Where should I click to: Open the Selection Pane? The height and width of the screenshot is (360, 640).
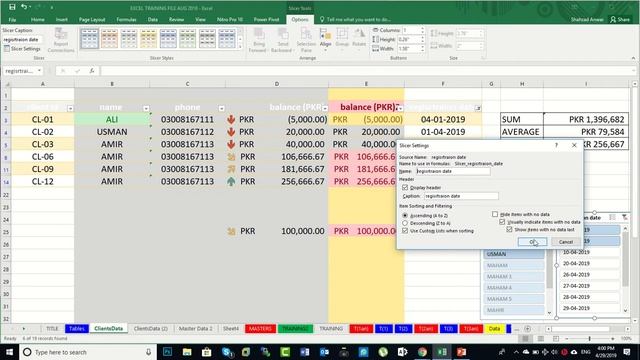306,40
